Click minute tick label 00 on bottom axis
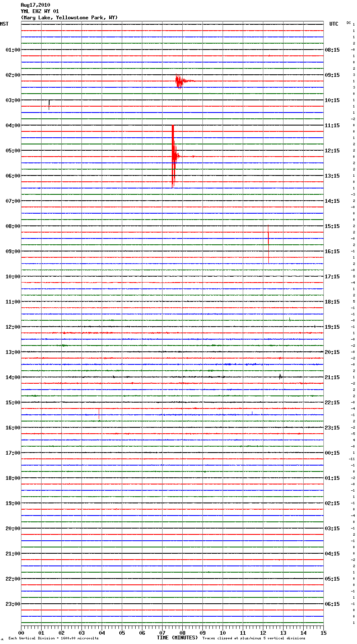357x644 pixels. [21, 633]
